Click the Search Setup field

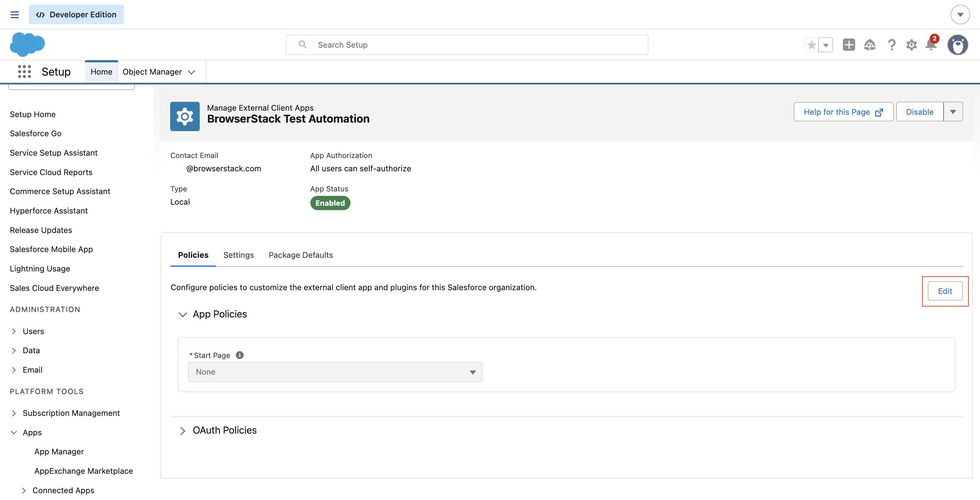pos(466,45)
